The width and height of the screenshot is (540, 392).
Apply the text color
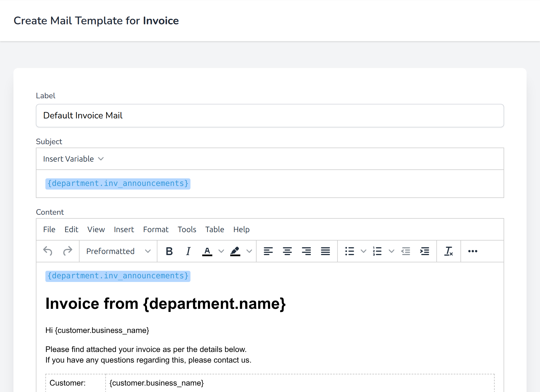[x=207, y=251]
